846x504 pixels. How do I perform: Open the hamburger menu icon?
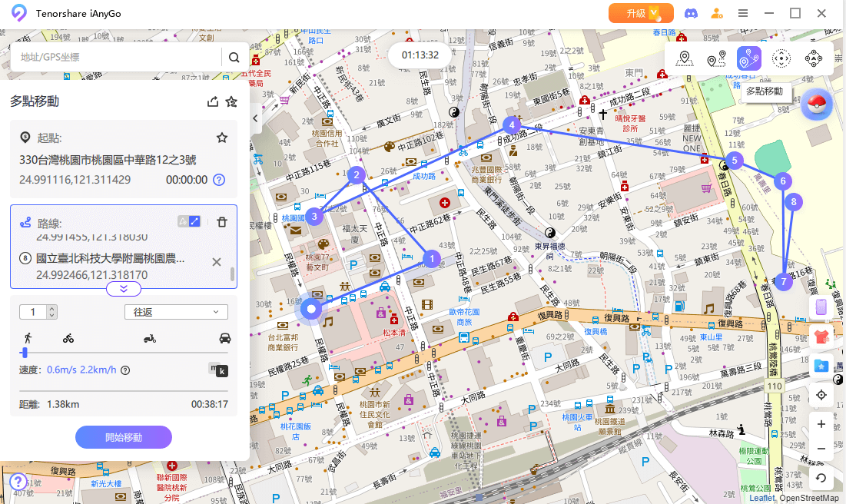tap(743, 14)
